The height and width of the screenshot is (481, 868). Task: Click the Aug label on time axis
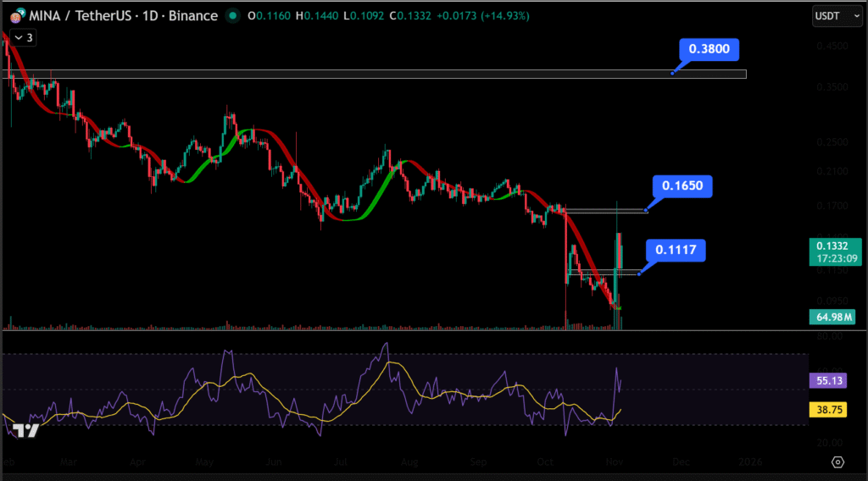(x=409, y=462)
